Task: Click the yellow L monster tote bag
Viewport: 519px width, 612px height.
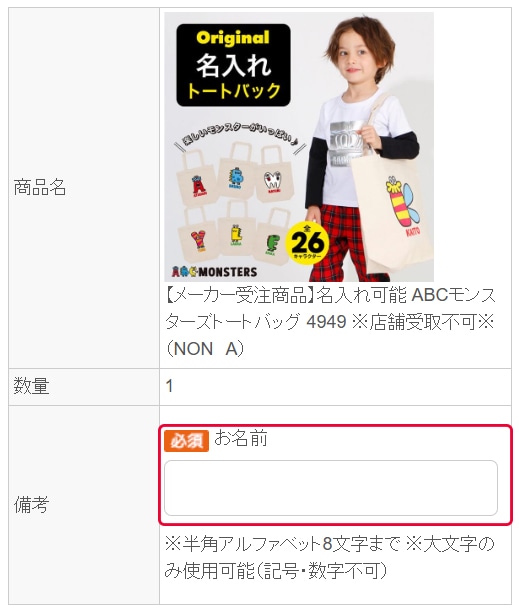Action: (236, 228)
